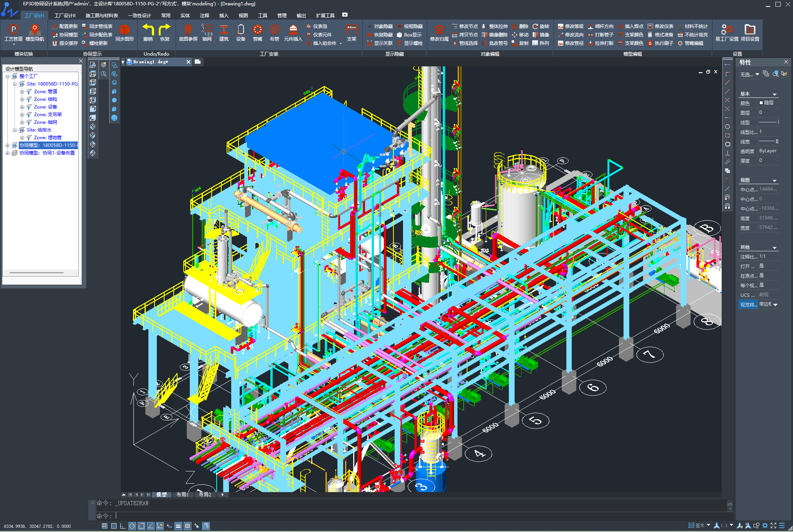Switch to the 布局1 layout tab

(183, 495)
